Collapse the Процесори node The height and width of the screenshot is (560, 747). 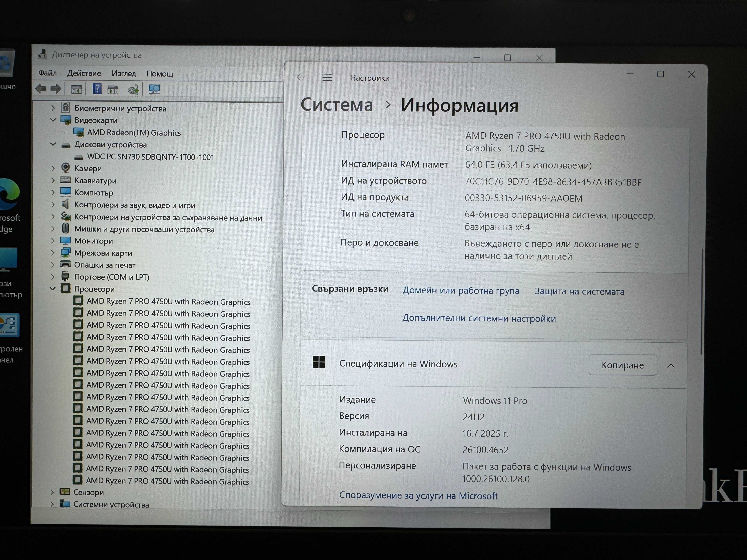pos(53,289)
